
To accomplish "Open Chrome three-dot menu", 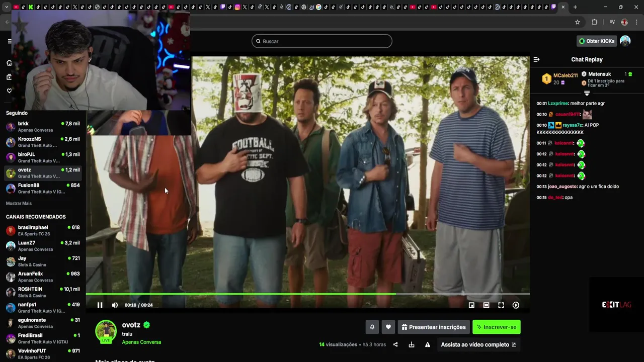I will [x=637, y=22].
